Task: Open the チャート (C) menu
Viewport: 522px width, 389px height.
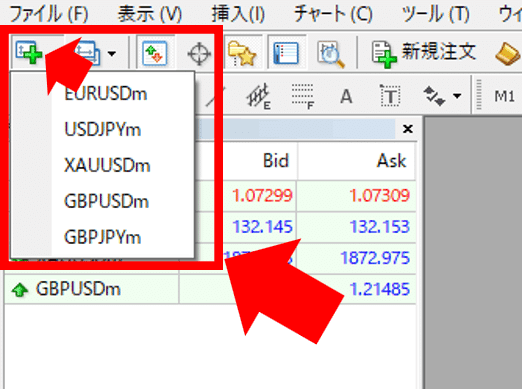Action: point(333,14)
